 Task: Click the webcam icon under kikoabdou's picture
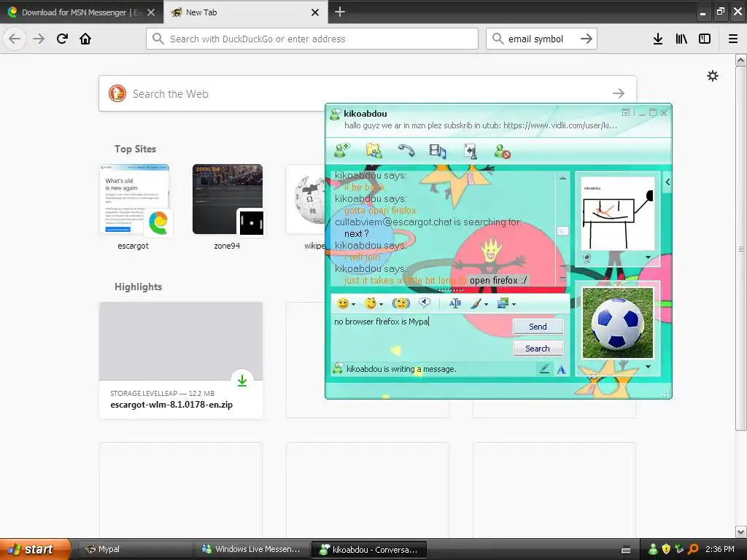pos(587,257)
